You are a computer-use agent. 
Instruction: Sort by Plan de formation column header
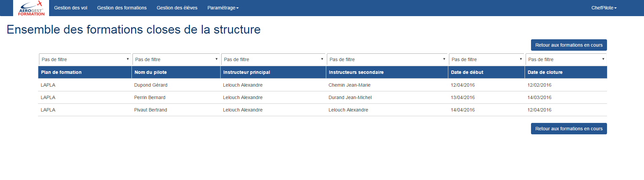click(85, 72)
